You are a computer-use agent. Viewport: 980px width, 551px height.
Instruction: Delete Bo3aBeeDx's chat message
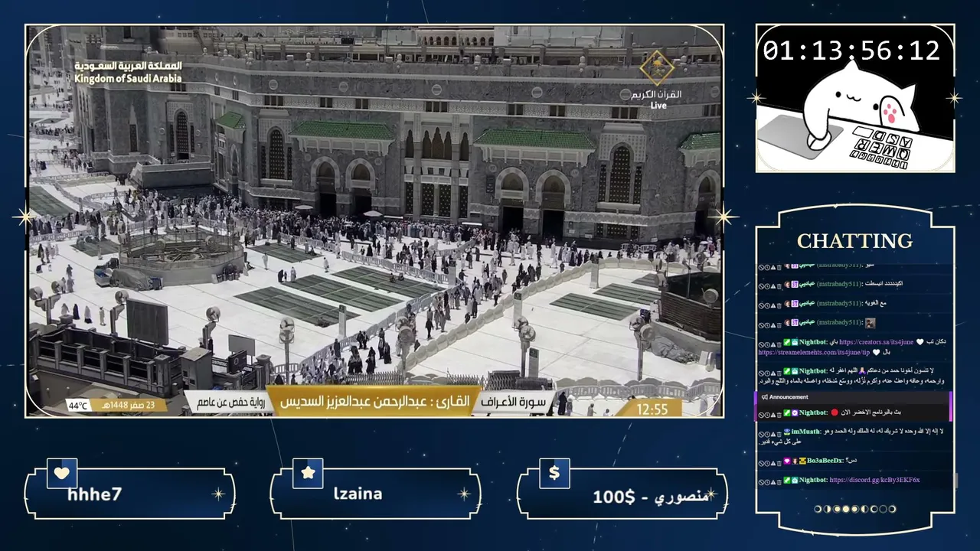779,462
